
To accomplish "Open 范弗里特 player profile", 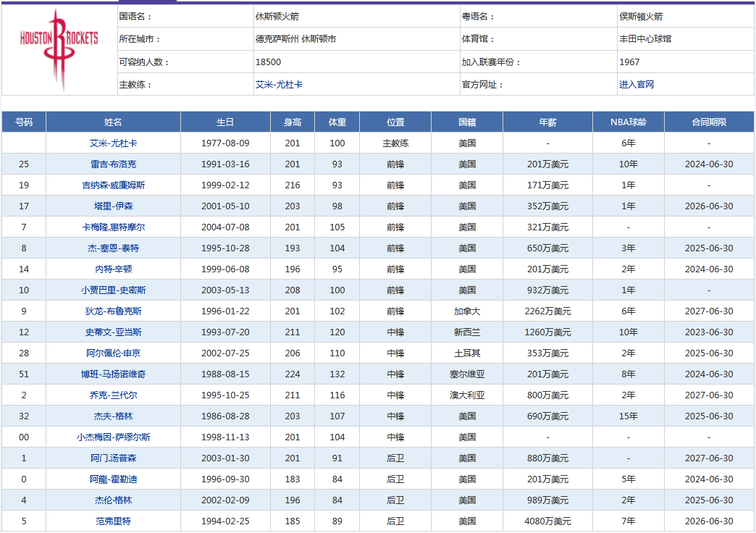I will (x=113, y=521).
